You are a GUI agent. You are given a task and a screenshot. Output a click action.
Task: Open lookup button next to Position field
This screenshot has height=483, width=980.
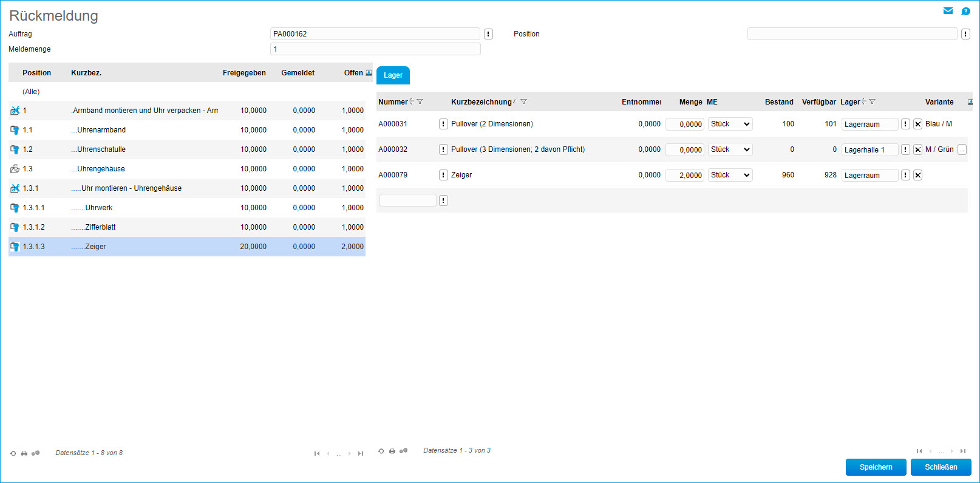tap(965, 34)
